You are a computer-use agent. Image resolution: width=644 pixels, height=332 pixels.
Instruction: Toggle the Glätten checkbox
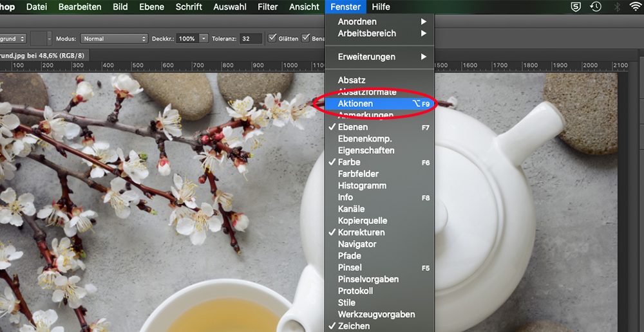[272, 38]
